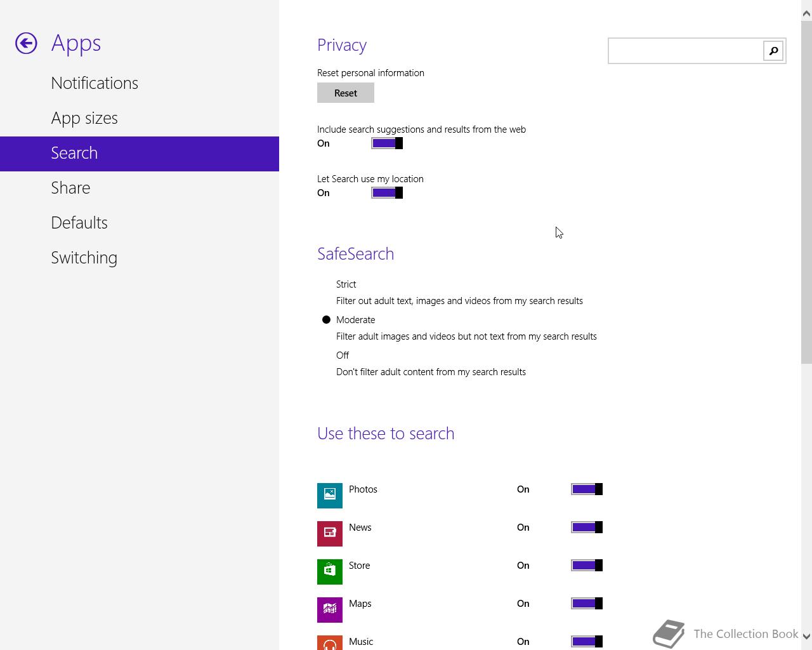Click the Privacy heading
812x650 pixels.
(342, 45)
